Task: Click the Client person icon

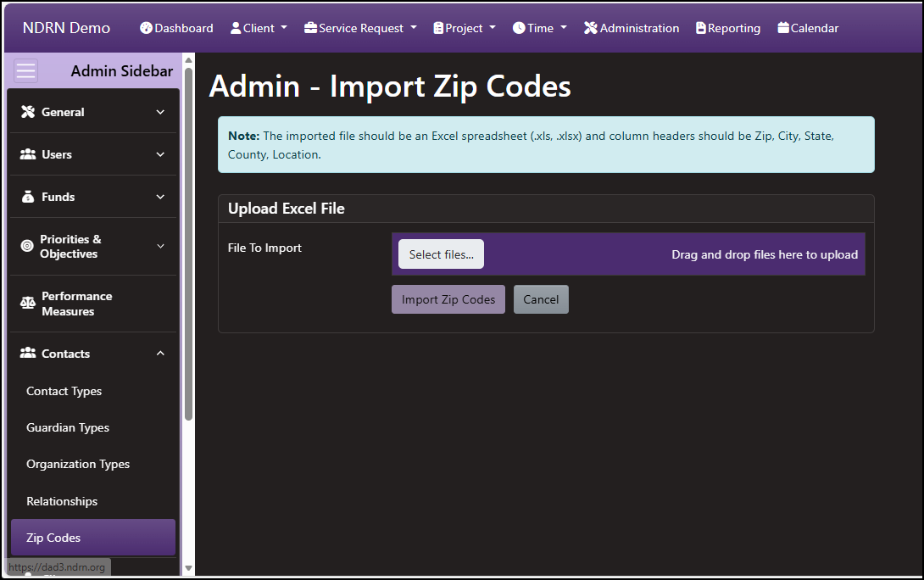Action: click(236, 28)
